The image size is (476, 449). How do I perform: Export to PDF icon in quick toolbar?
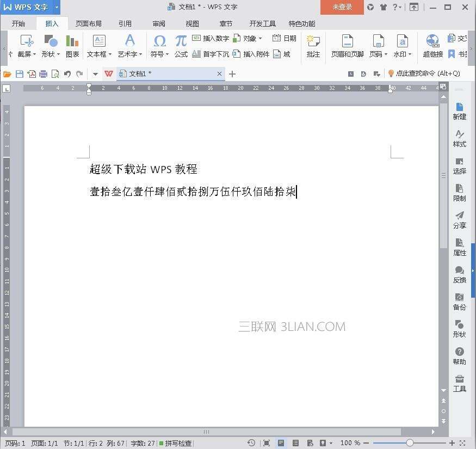pyautogui.click(x=32, y=74)
